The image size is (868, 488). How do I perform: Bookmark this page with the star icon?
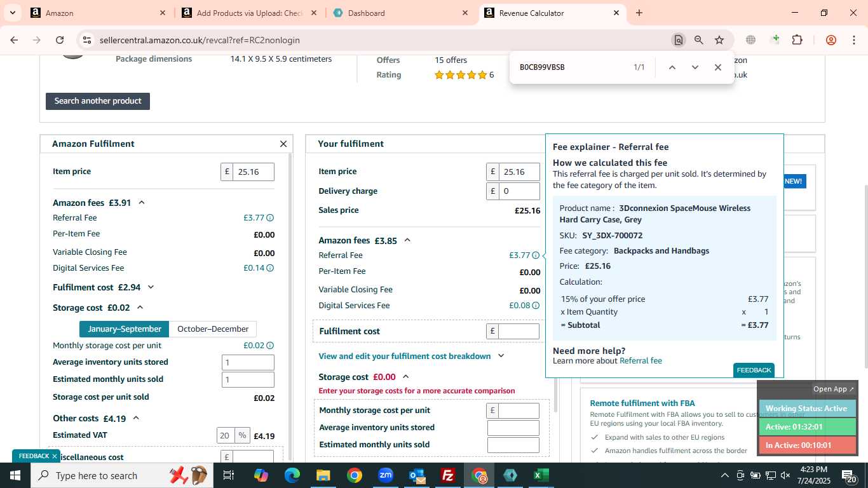click(x=719, y=40)
